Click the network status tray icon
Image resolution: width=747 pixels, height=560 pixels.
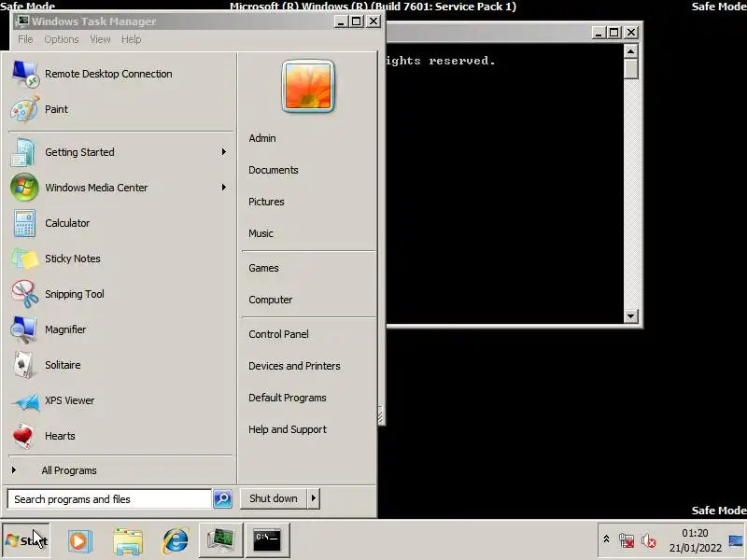click(627, 540)
